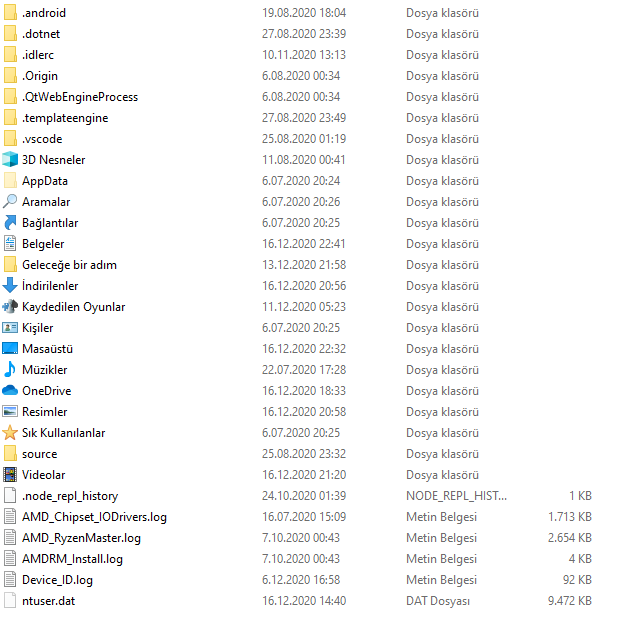Screen dimensions: 617x641
Task: Select the Sık Kullanılanlar name
Action: pyautogui.click(x=64, y=433)
